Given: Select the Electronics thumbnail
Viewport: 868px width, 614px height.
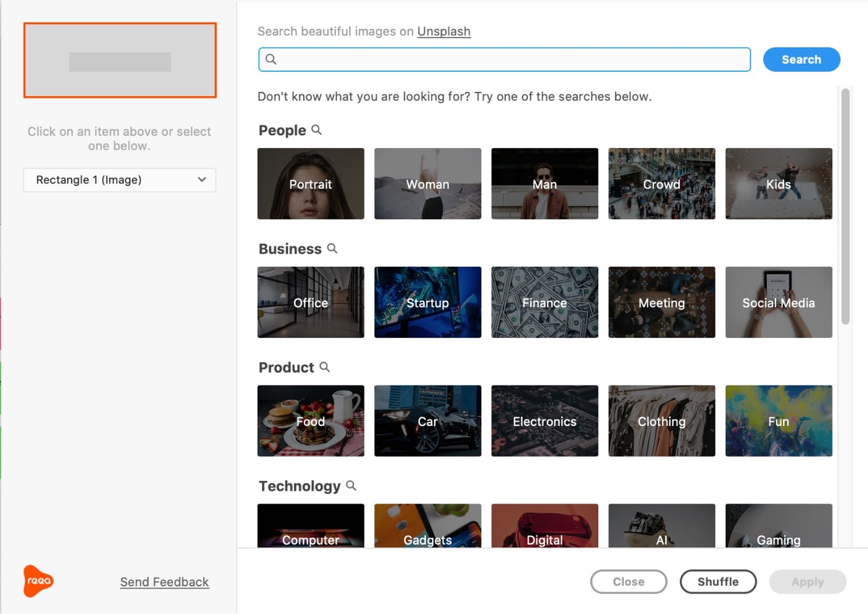Looking at the screenshot, I should click(544, 420).
